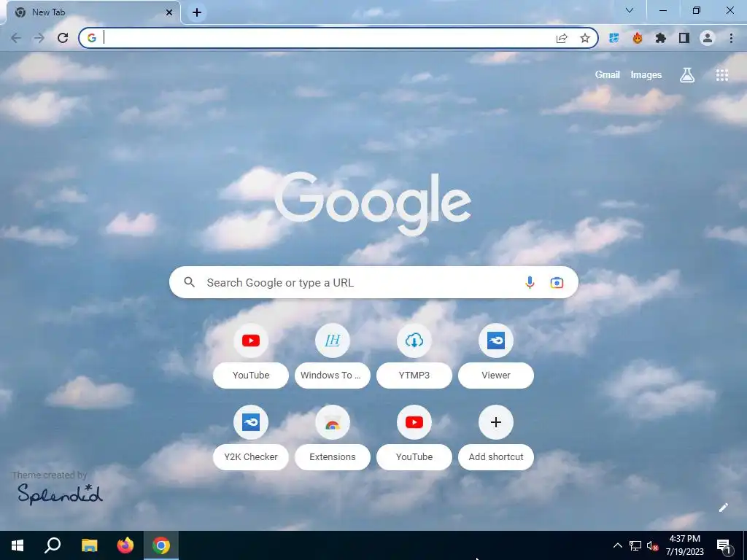The height and width of the screenshot is (560, 747).
Task: Open the Extensions shortcut icon
Action: [x=333, y=422]
